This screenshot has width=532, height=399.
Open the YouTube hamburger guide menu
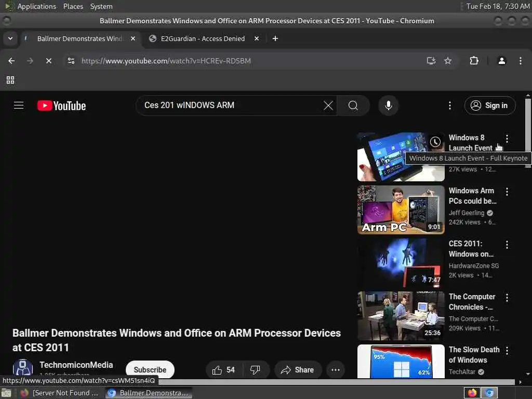[x=19, y=105]
